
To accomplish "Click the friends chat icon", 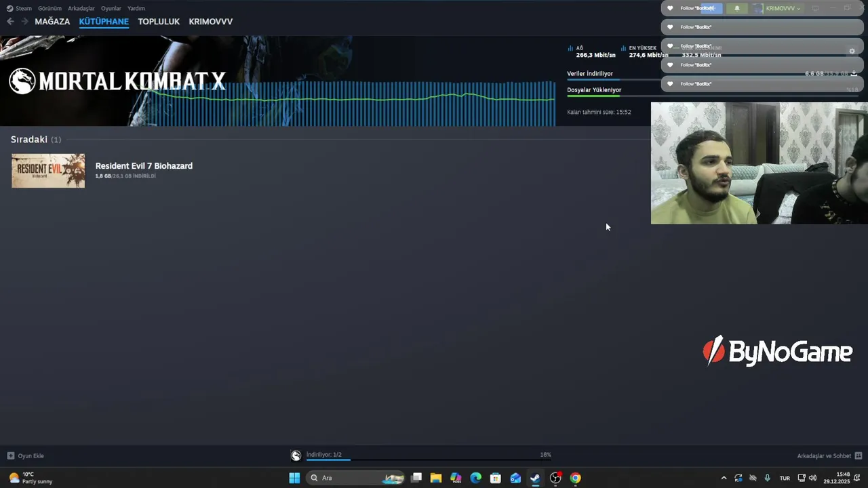I will coord(859,456).
